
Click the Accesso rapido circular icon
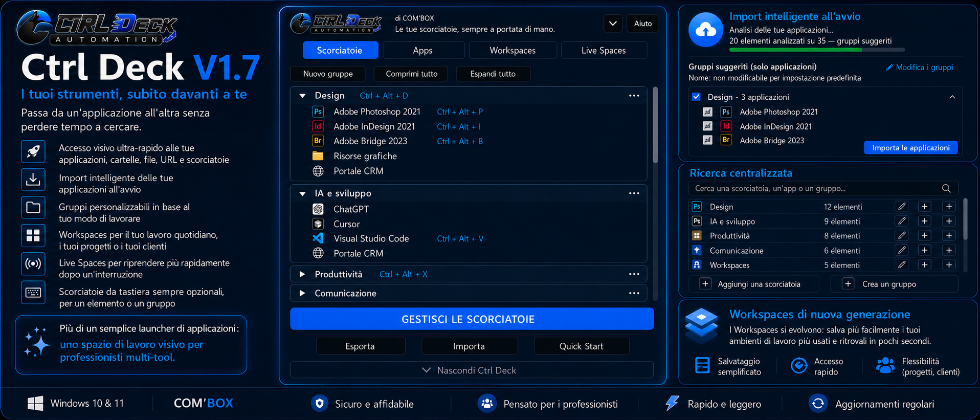point(798,365)
